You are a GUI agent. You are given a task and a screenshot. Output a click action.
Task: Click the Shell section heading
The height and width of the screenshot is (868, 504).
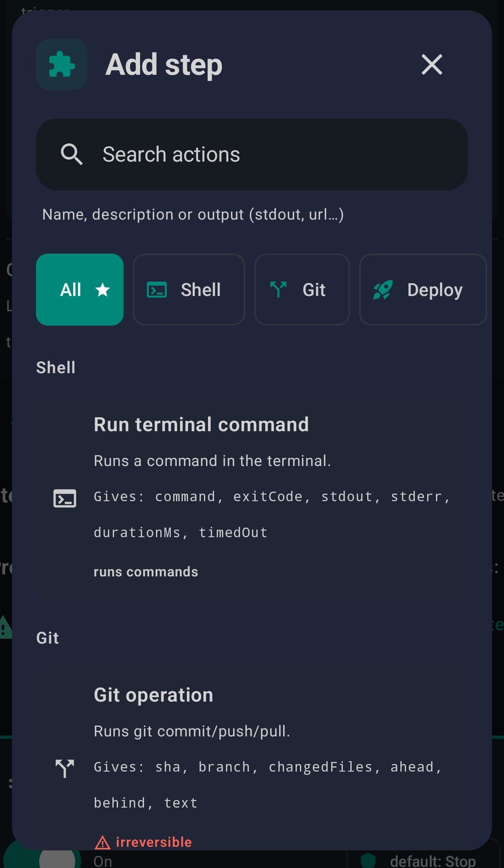[x=56, y=367]
